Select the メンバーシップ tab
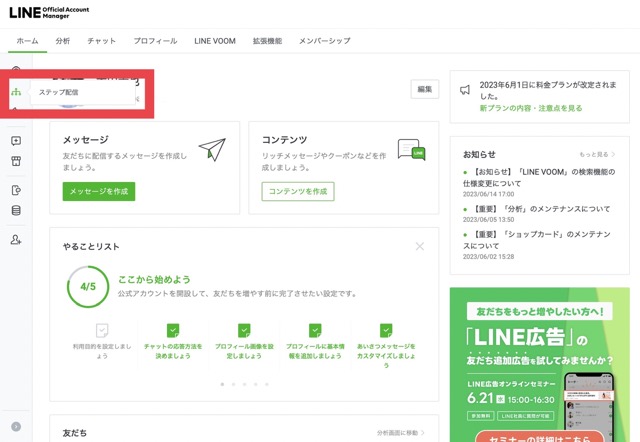 point(325,41)
